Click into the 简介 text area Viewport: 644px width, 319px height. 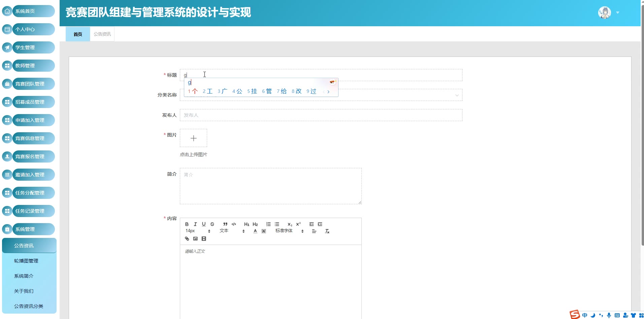click(271, 186)
